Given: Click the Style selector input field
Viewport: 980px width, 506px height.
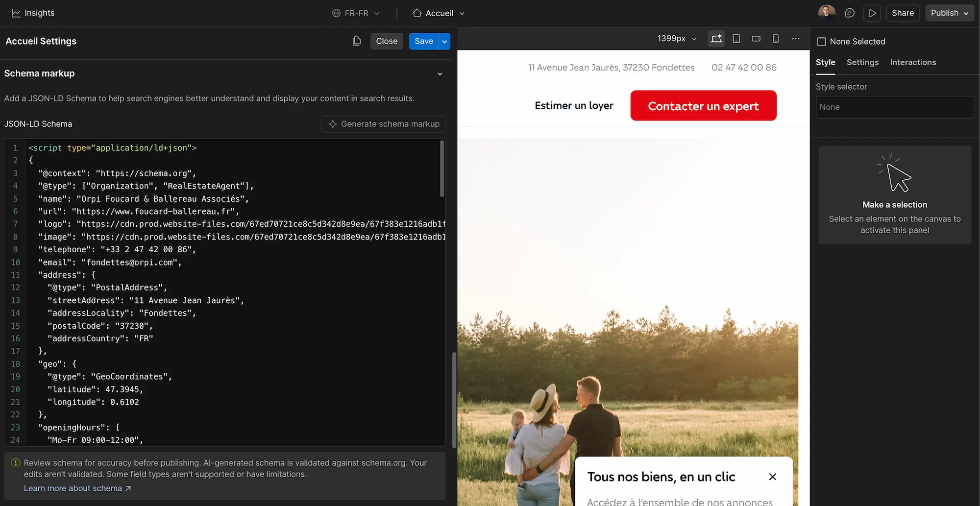Looking at the screenshot, I should (x=894, y=107).
